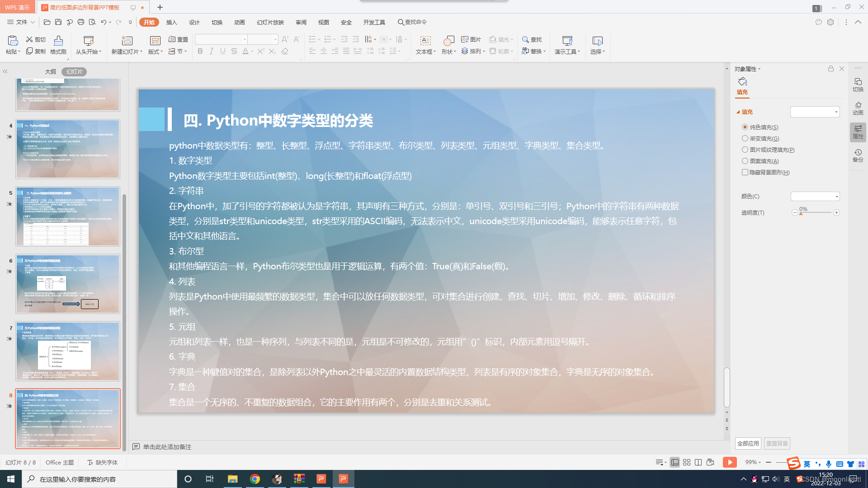Select Gradient Fill (渐变填充) radio button
This screenshot has height=488, width=868.
745,138
